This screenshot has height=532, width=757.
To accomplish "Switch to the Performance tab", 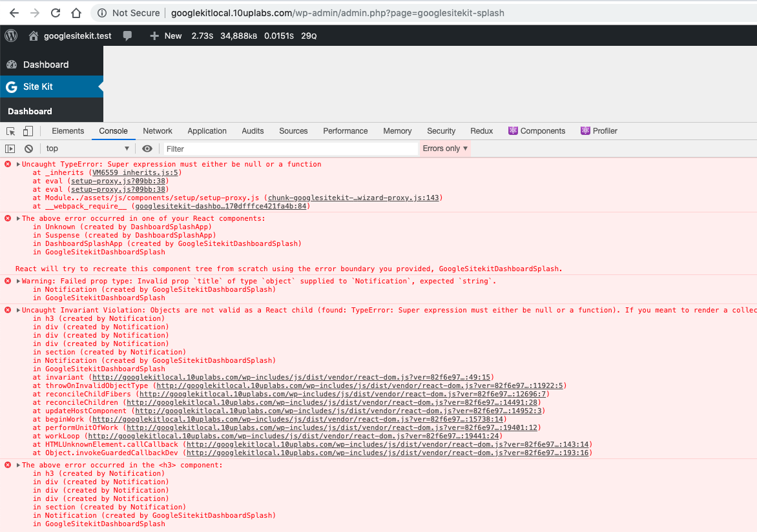I will [x=345, y=131].
